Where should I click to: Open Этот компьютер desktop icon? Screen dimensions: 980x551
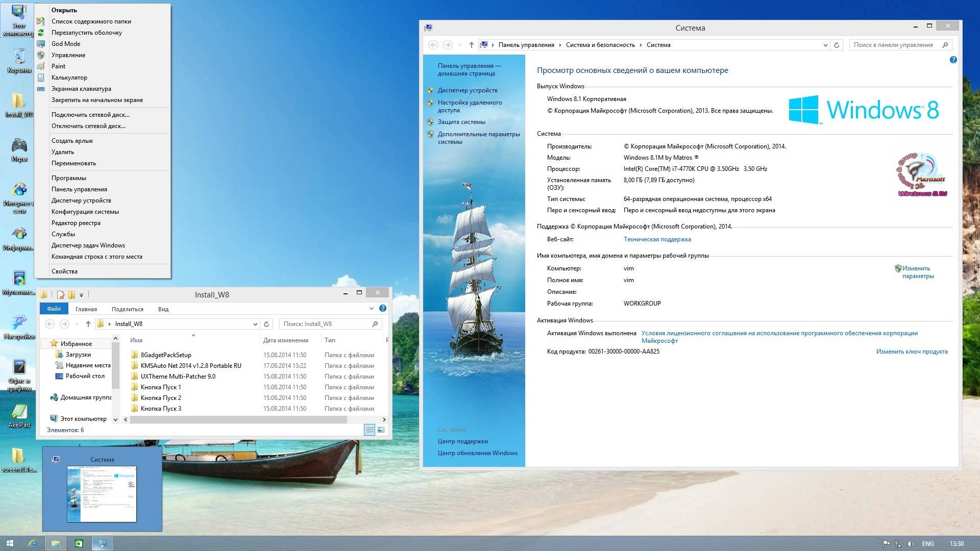18,20
